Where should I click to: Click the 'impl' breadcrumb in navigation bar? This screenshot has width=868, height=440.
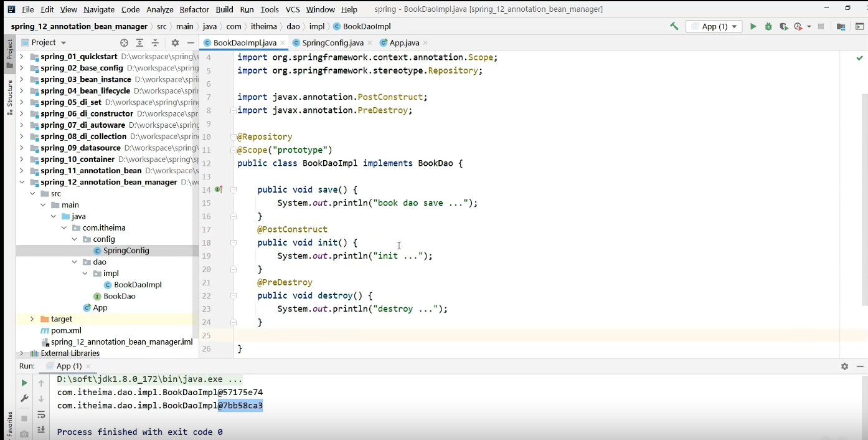[x=317, y=27]
